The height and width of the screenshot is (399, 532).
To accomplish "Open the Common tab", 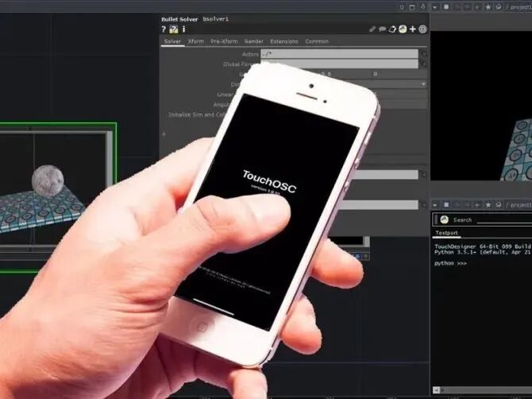I will pos(317,41).
